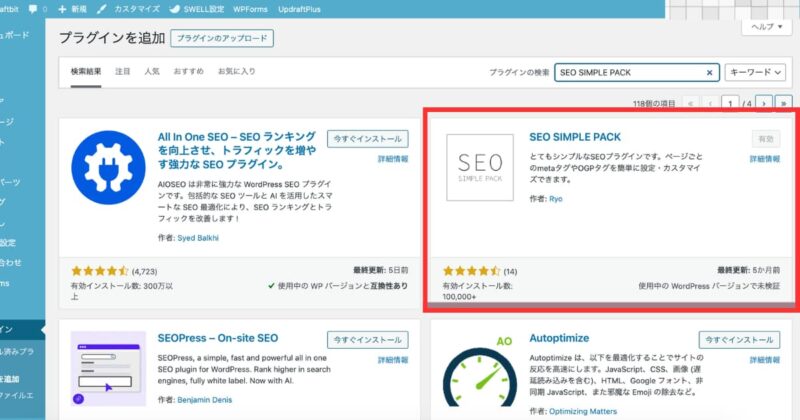Go to next results page arrow
This screenshot has width=800, height=420.
tap(764, 104)
